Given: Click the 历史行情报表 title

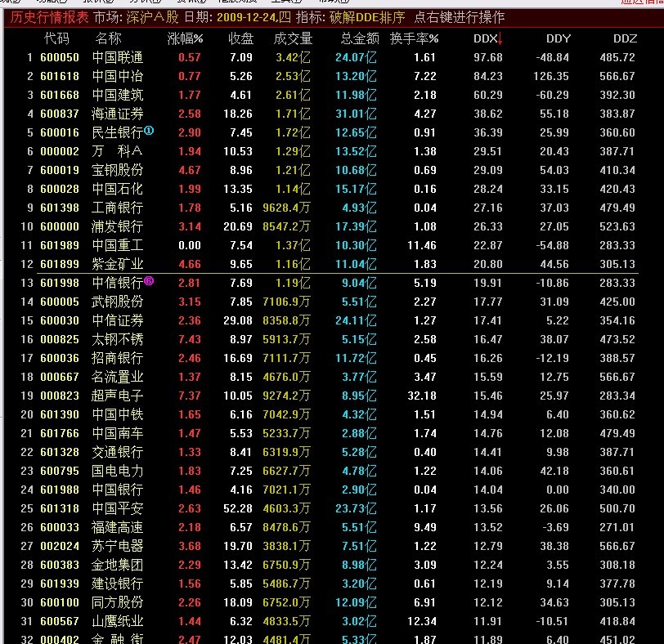Looking at the screenshot, I should 50,17.
